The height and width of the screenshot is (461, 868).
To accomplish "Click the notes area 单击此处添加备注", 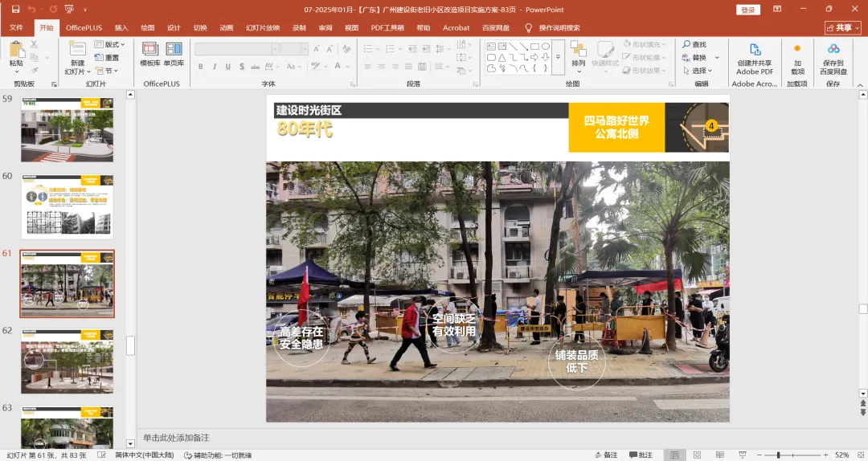I will tap(176, 438).
